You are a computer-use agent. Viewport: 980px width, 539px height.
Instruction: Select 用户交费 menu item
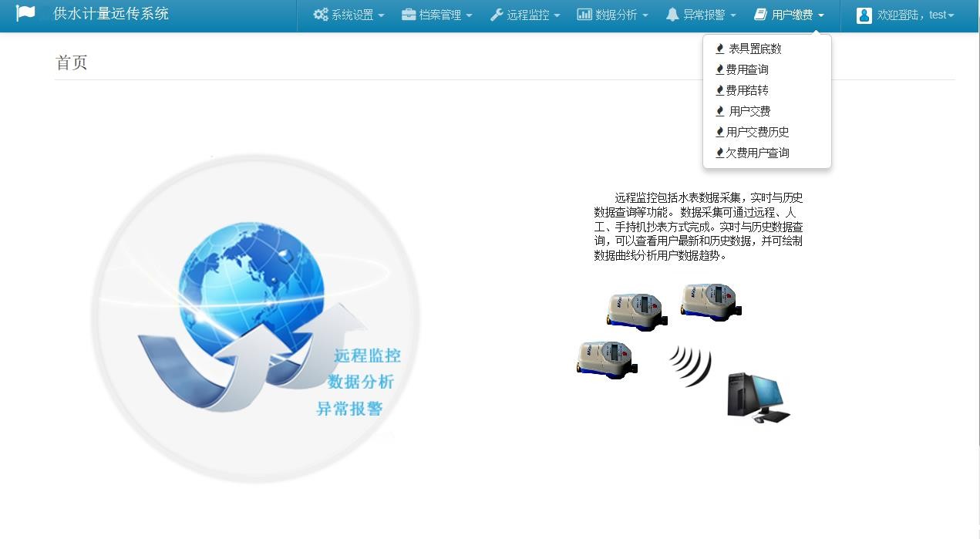click(749, 111)
